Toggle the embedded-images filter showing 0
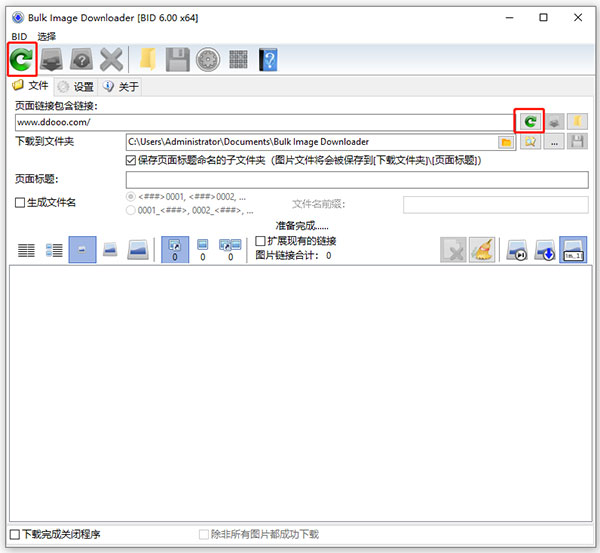 202,250
